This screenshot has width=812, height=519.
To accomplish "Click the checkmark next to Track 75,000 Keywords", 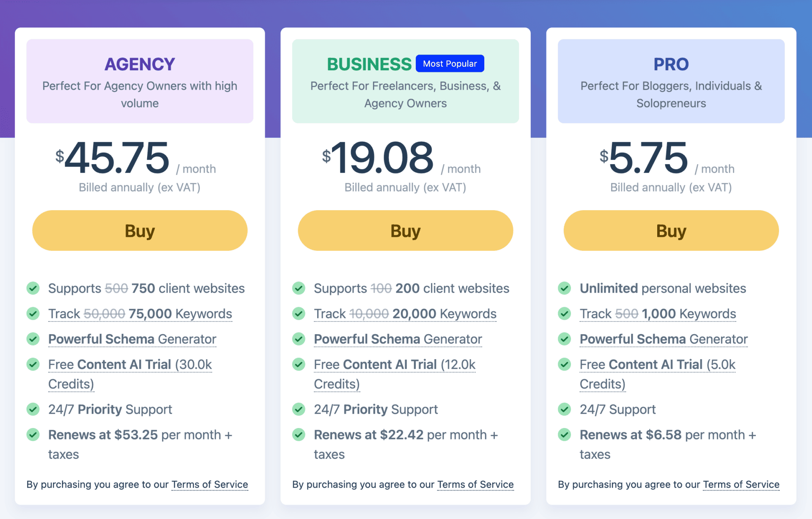I will pyautogui.click(x=33, y=313).
